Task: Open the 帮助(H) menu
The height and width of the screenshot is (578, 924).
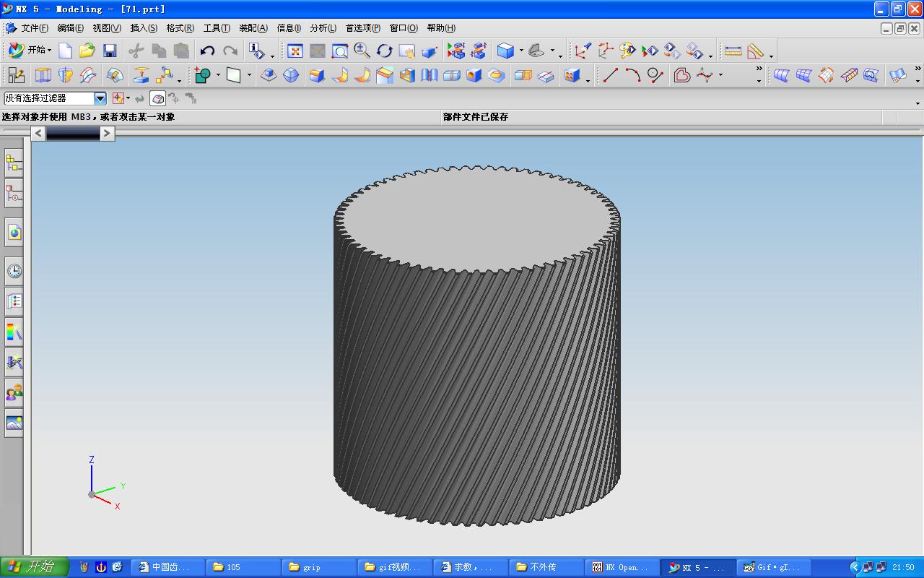Action: tap(440, 28)
